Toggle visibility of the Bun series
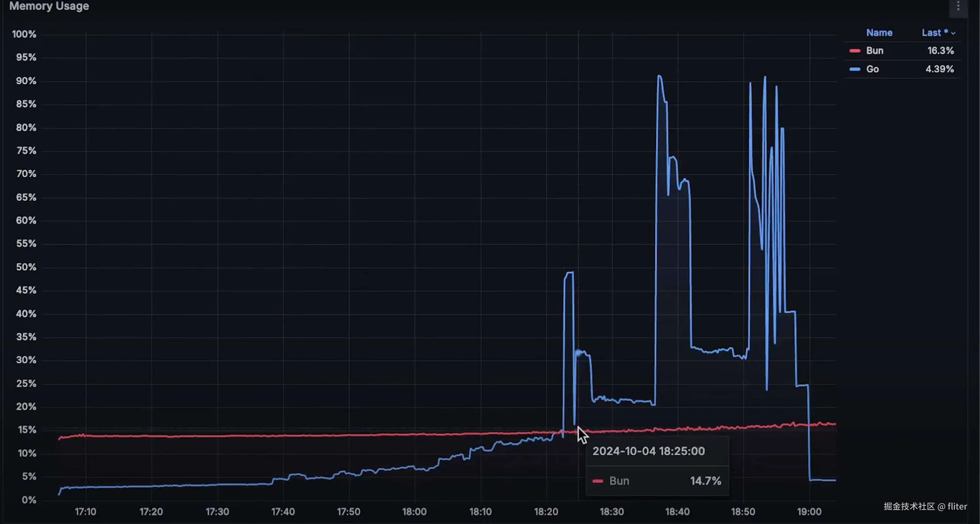The height and width of the screenshot is (524, 980). pos(875,51)
